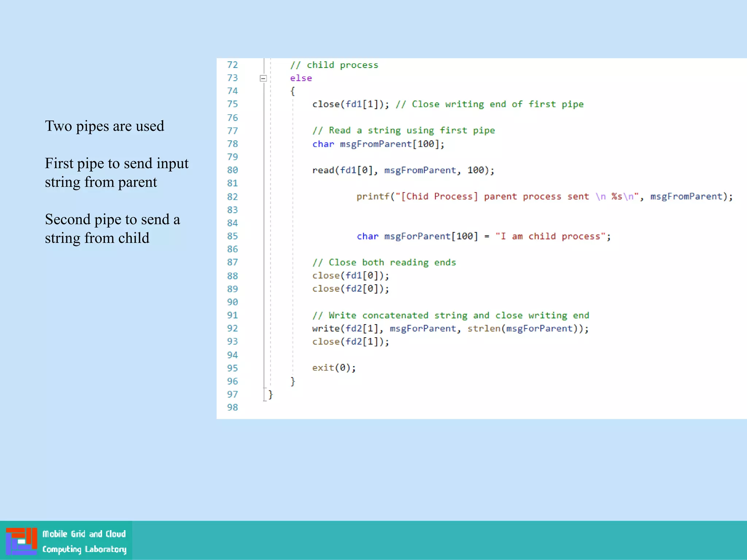747x560 pixels.
Task: Click the printf statement on line 82
Action: click(x=544, y=197)
